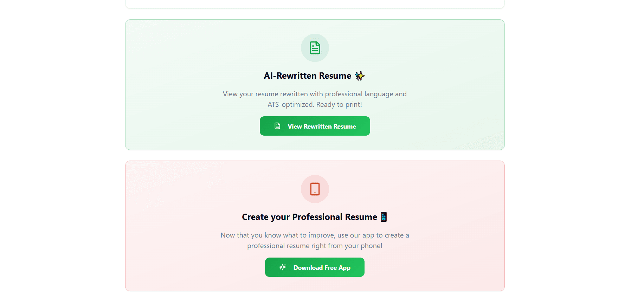Click the red smartphone icon in the pink card
The height and width of the screenshot is (305, 644).
pyautogui.click(x=315, y=189)
